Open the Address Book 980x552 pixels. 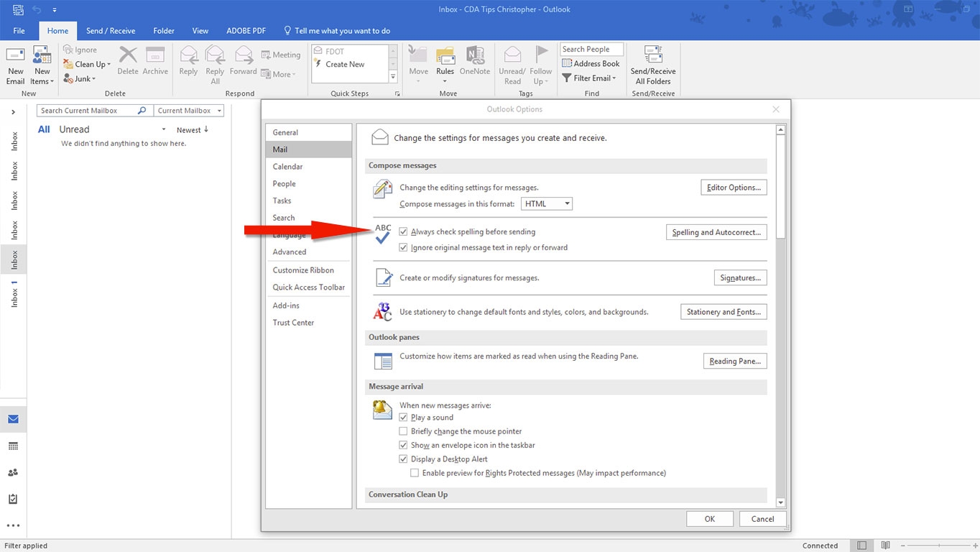591,63
